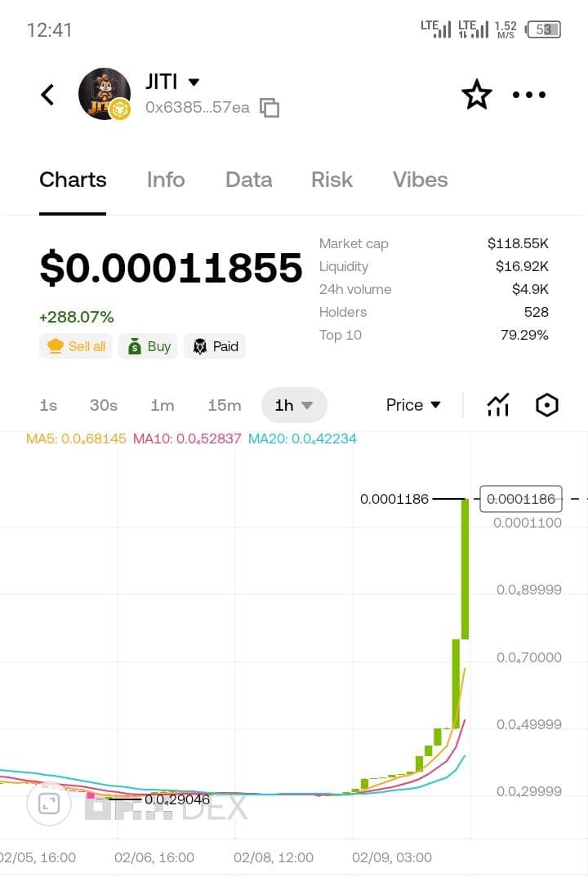
Task: Tap the 02/09, 03:00 time axis label
Action: tap(392, 857)
